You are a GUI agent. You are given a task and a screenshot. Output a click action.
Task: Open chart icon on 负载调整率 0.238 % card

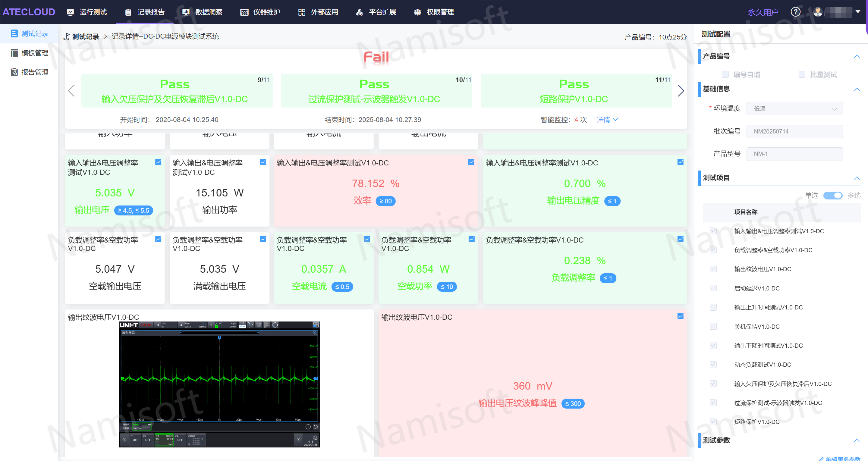(680, 239)
